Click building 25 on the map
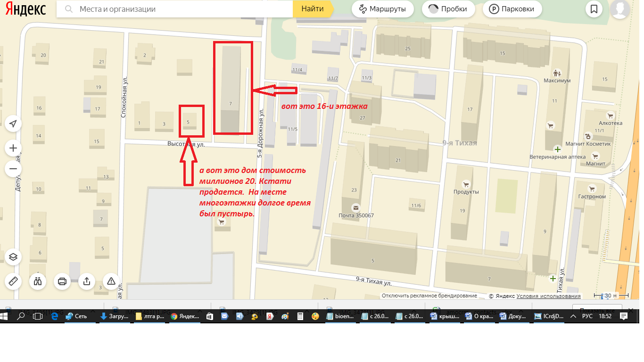This screenshot has width=644, height=362. (x=407, y=49)
